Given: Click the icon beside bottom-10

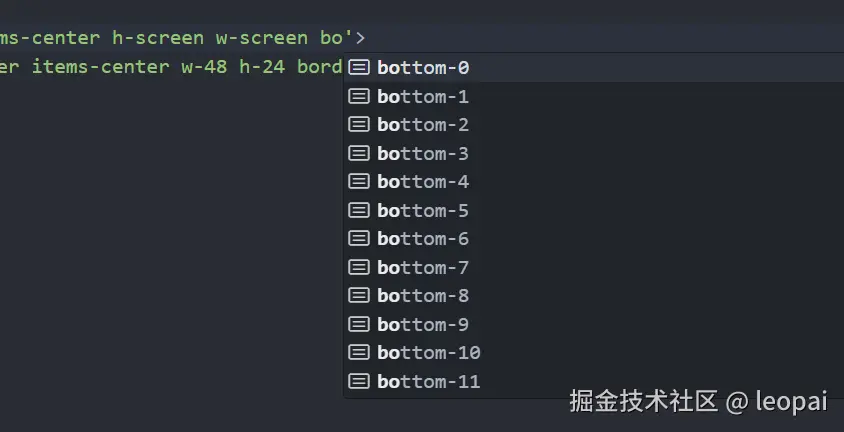Looking at the screenshot, I should click(x=359, y=353).
